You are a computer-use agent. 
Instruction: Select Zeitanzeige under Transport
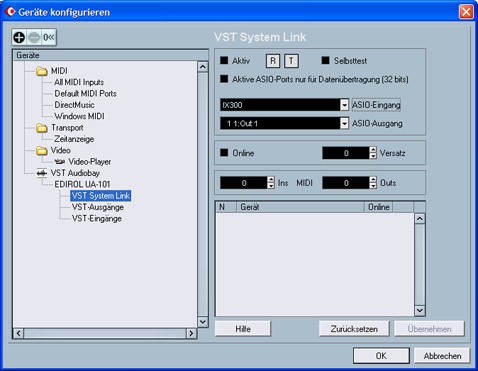click(74, 139)
